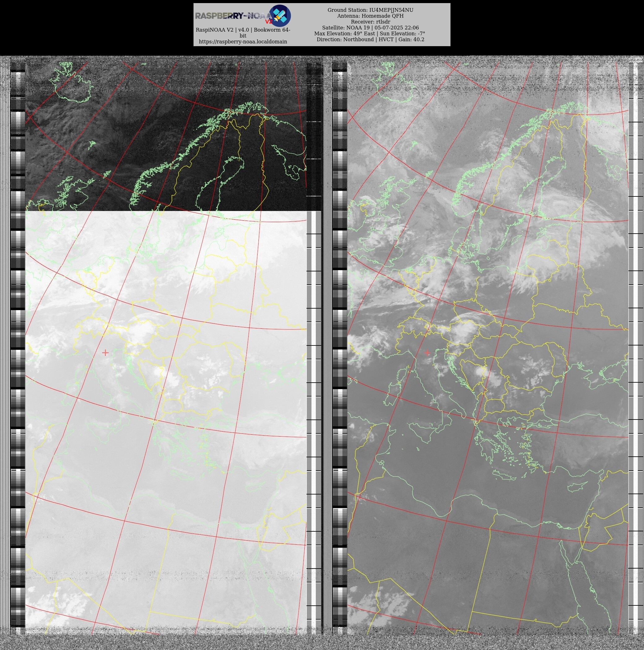Screen dimensions: 644x650
Task: Select the 'Direction: Northbound | HVCT | Gain: 40.2' line
Action: point(370,39)
